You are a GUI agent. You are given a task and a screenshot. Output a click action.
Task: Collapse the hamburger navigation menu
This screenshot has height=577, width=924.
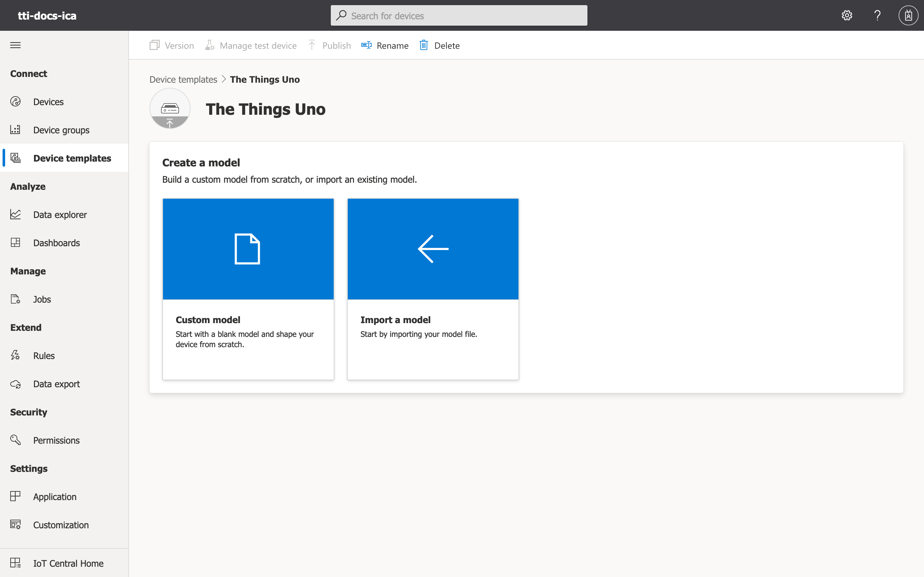coord(15,45)
